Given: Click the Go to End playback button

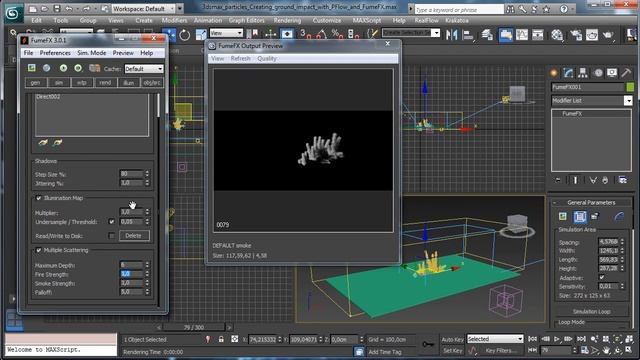Looking at the screenshot, I should (x=581, y=339).
